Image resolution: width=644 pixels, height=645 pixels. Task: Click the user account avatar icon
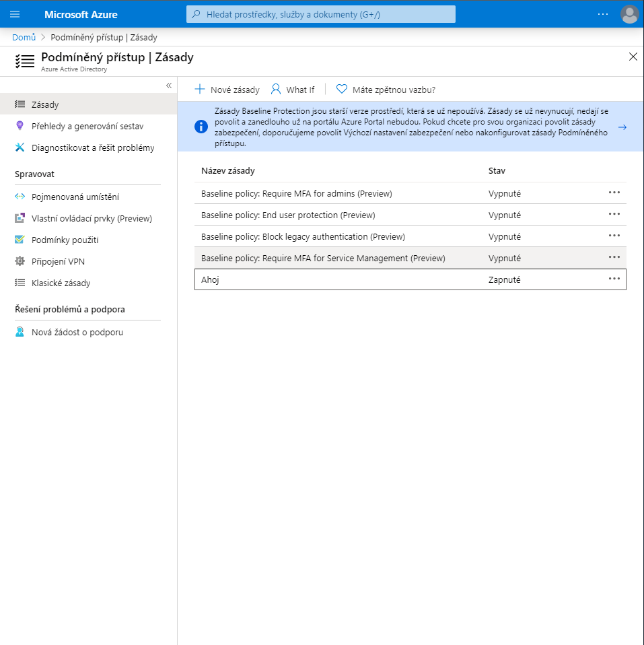pyautogui.click(x=629, y=14)
